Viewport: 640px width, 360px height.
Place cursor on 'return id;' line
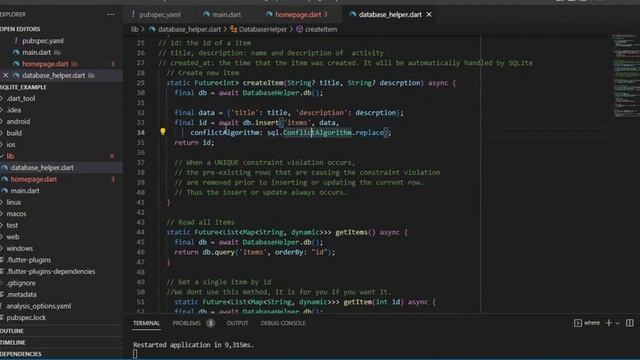click(x=194, y=142)
